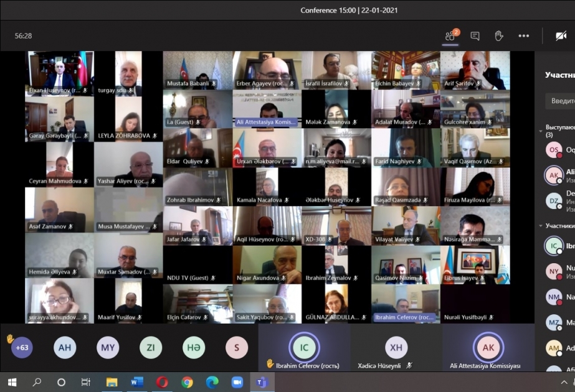Select the ZI participant avatar
This screenshot has width=575, height=392.
click(x=151, y=347)
